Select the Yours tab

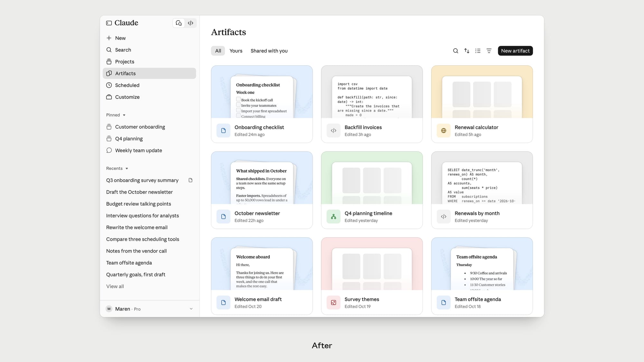tap(236, 51)
